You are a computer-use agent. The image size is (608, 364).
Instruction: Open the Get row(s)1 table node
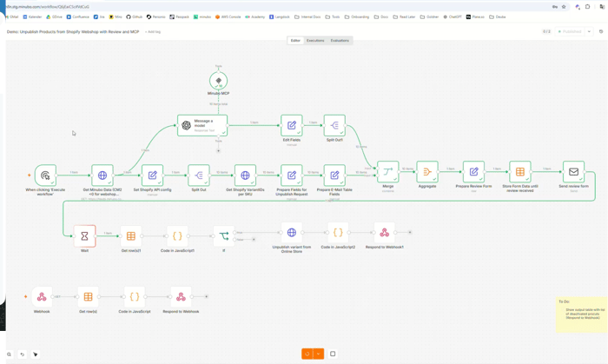click(x=131, y=235)
